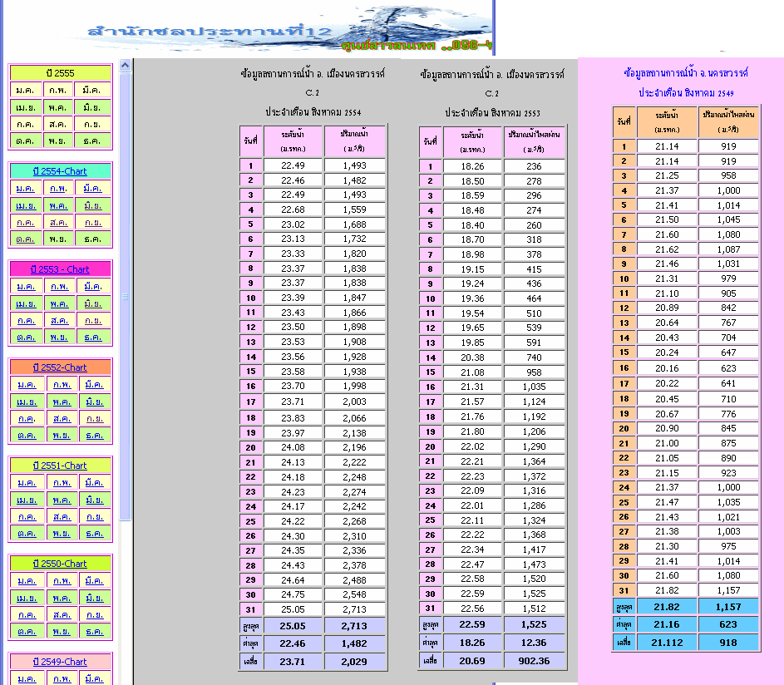Screen dimensions: 784x685
Task: Click the ประจำเดือน สิงหาคม 2553 table title
Action: (492, 112)
